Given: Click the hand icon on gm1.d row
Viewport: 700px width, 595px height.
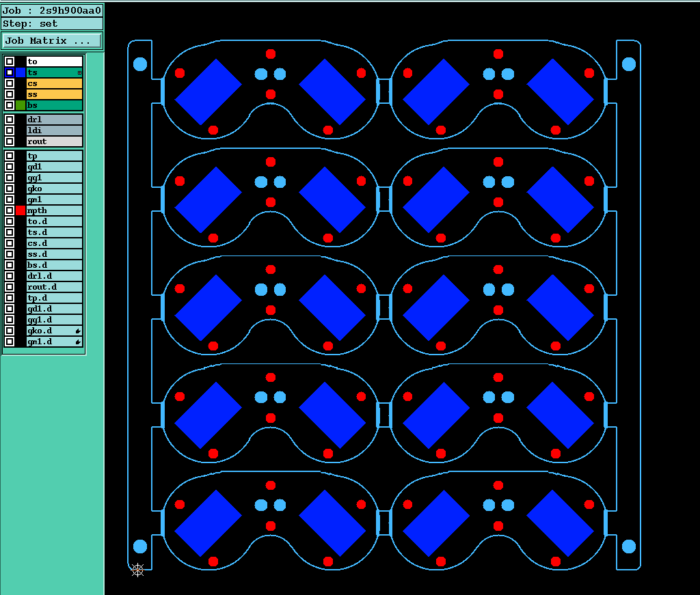Looking at the screenshot, I should [78, 342].
